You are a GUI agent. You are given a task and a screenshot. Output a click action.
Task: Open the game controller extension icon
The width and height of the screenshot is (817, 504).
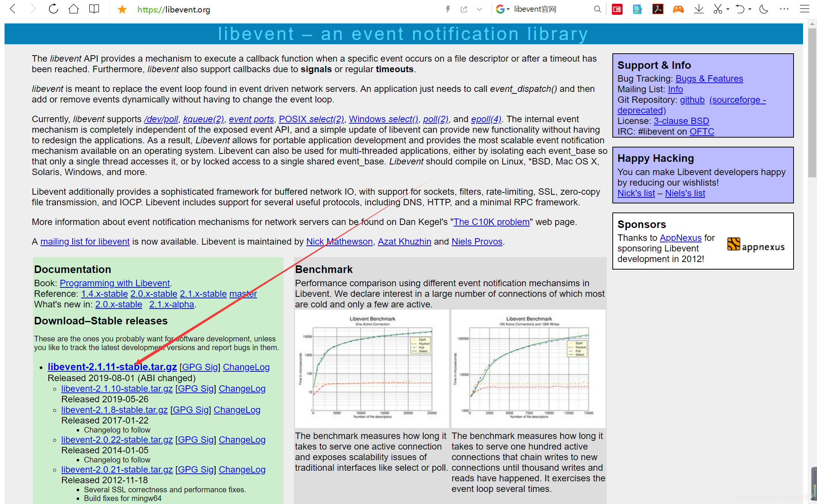coord(678,9)
